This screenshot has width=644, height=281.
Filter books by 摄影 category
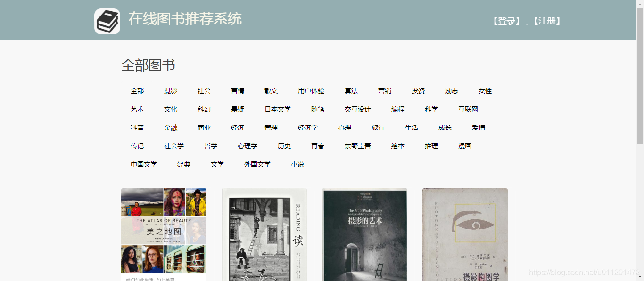coord(171,91)
